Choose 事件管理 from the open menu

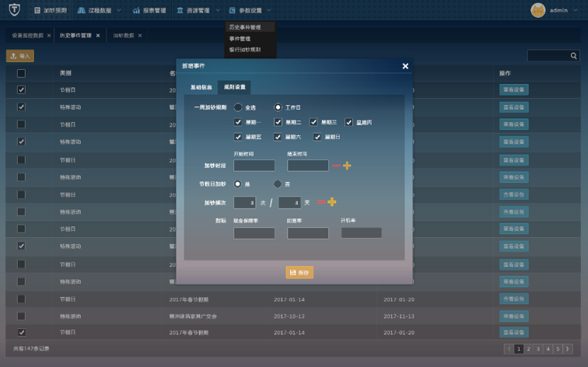(x=240, y=38)
